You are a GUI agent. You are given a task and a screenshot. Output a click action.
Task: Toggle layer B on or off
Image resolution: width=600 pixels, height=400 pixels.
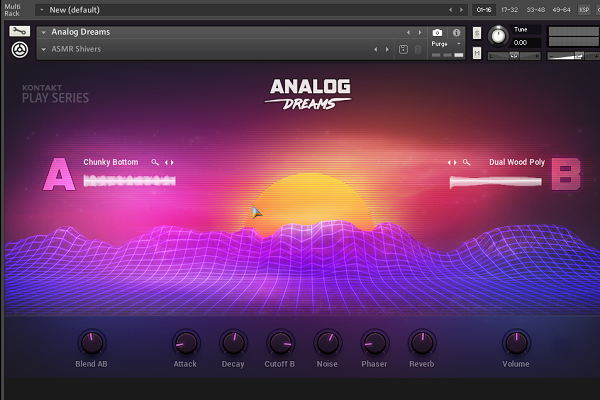pyautogui.click(x=566, y=174)
